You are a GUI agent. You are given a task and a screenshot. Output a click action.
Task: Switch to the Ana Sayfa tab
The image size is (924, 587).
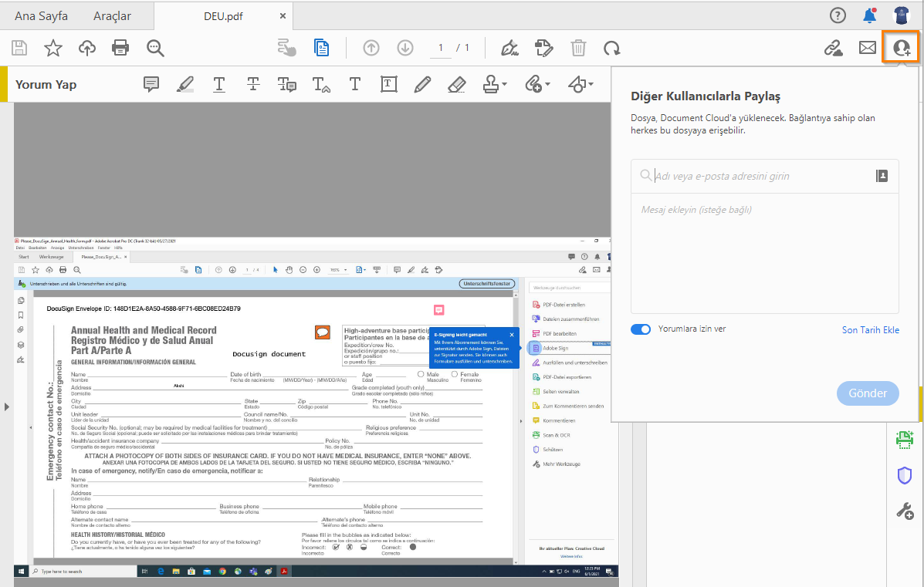click(41, 15)
